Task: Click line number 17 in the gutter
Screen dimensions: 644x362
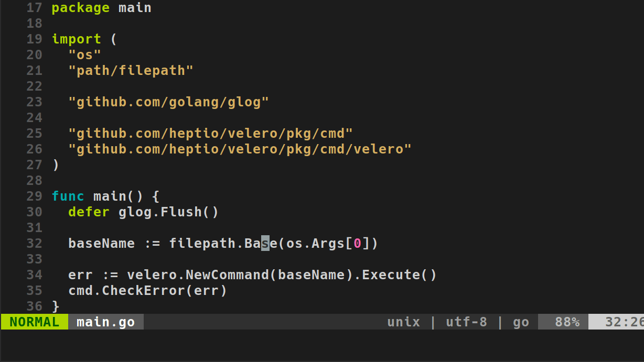Action: pos(34,8)
